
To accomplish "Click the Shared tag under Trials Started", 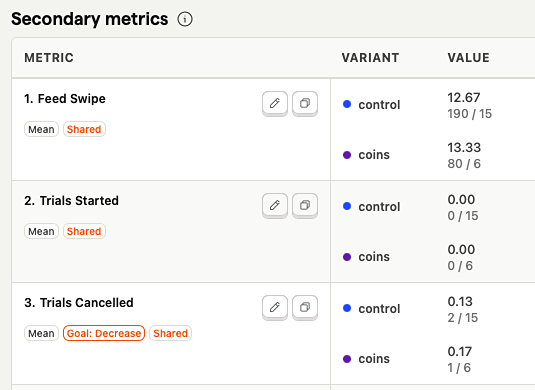I will tap(84, 231).
